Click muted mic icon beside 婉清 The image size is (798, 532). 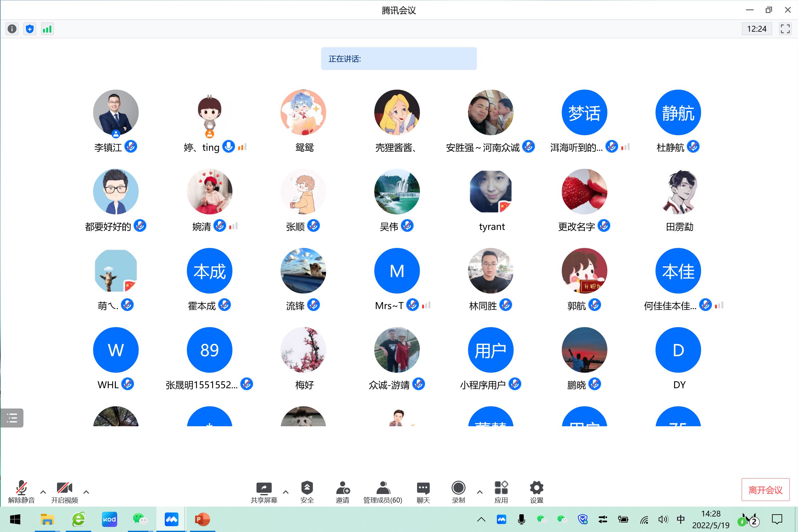coord(220,225)
